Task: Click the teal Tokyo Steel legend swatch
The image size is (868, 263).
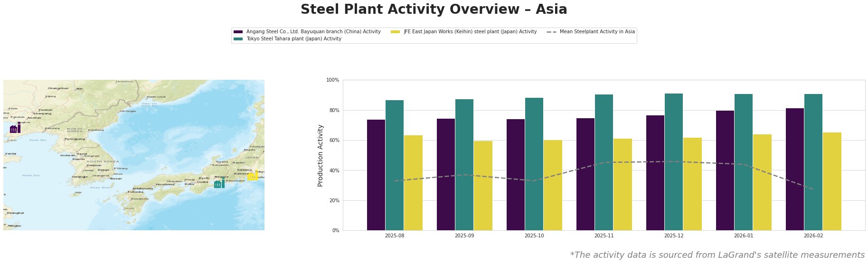Action: 238,39
